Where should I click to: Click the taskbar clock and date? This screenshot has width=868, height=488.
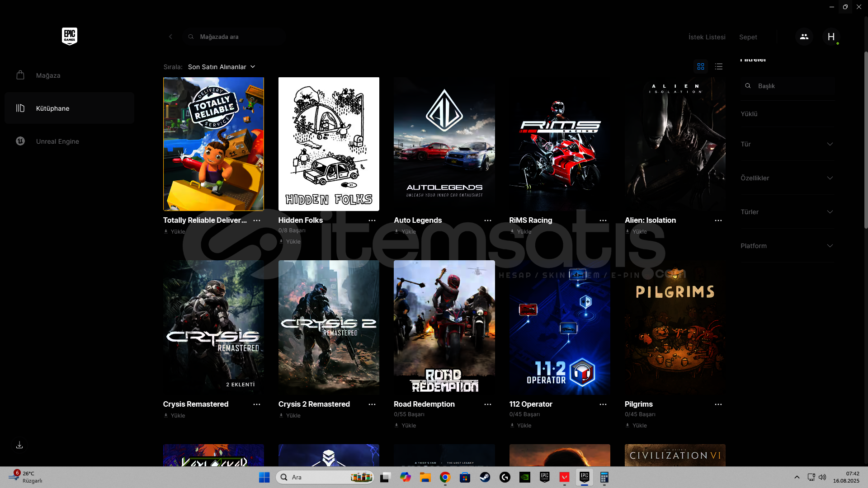pos(846,477)
